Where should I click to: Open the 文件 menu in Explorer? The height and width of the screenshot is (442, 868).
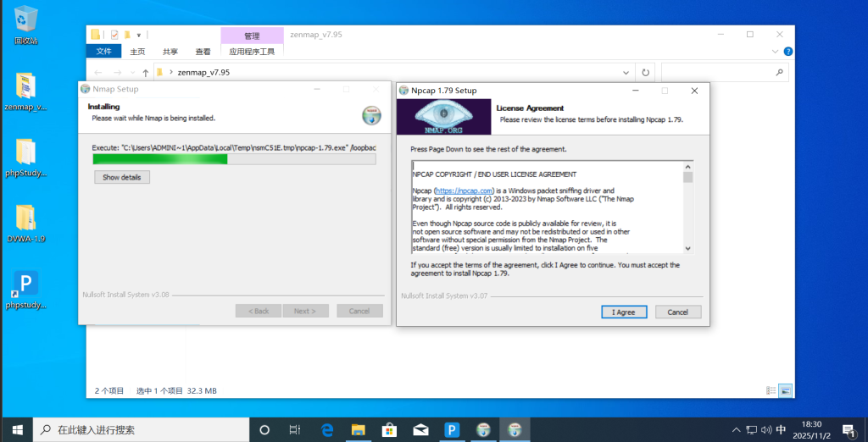[103, 52]
